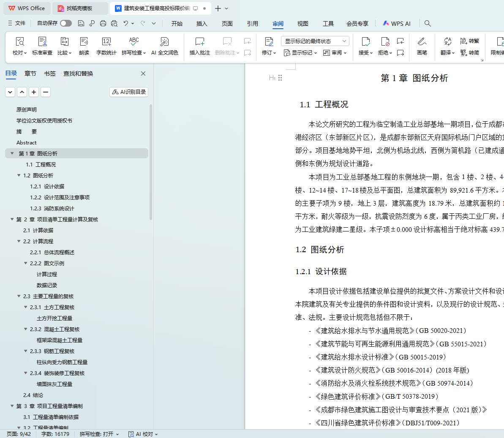Run the 标准审查 standard review tool
Screen dimensions: 504x438
(42, 42)
